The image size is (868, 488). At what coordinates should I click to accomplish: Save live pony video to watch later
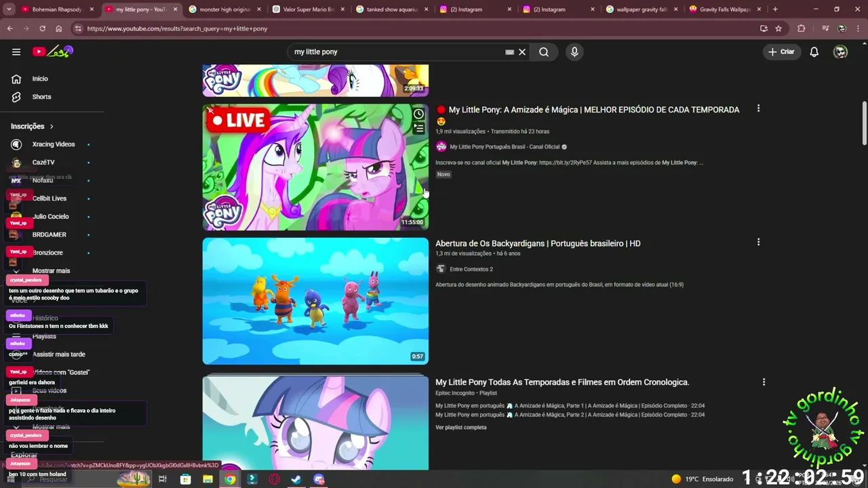pyautogui.click(x=418, y=114)
